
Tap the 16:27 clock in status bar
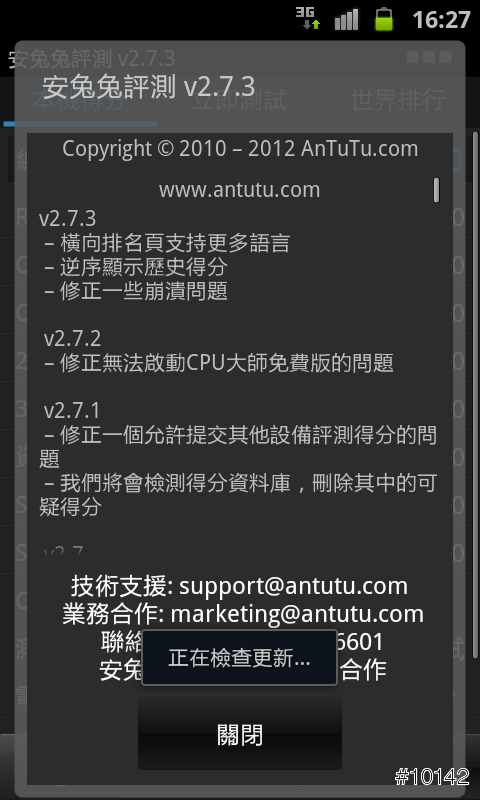tap(441, 20)
